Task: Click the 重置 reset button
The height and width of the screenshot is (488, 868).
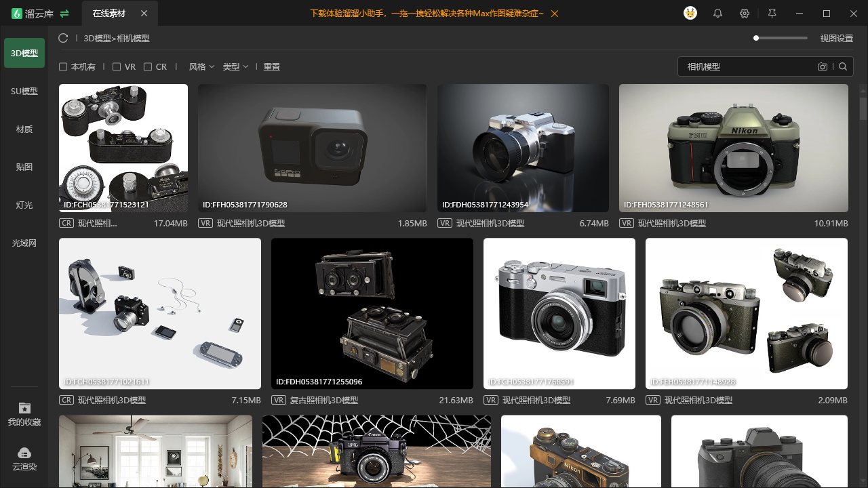Action: pyautogui.click(x=272, y=67)
